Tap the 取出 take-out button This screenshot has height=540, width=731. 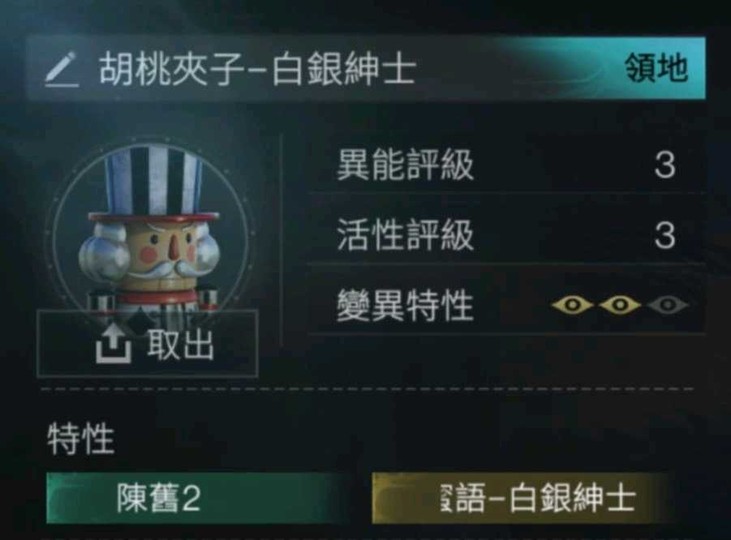(147, 343)
